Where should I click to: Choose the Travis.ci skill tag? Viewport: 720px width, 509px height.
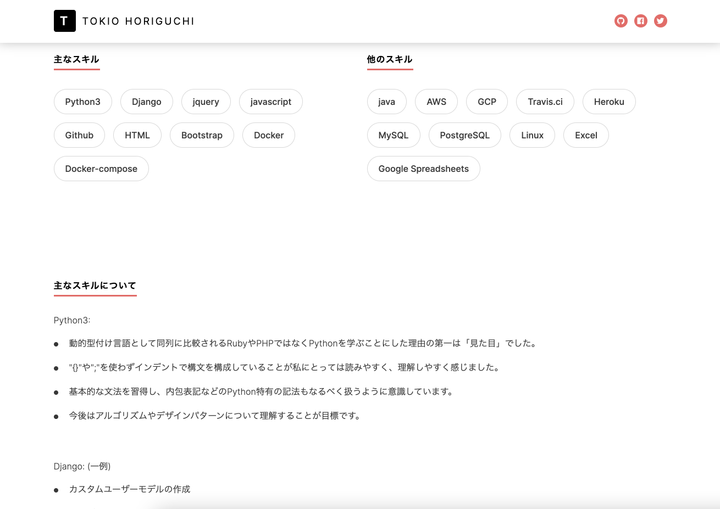point(545,102)
